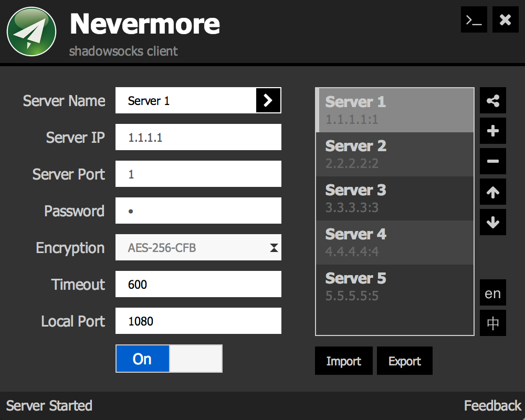The image size is (525, 420).
Task: Focus the Password input field
Action: [198, 211]
